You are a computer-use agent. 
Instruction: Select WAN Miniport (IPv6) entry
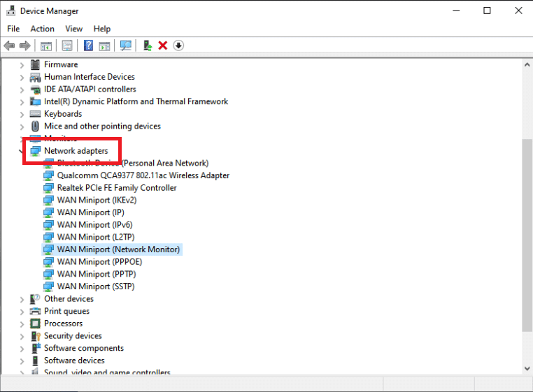click(95, 224)
